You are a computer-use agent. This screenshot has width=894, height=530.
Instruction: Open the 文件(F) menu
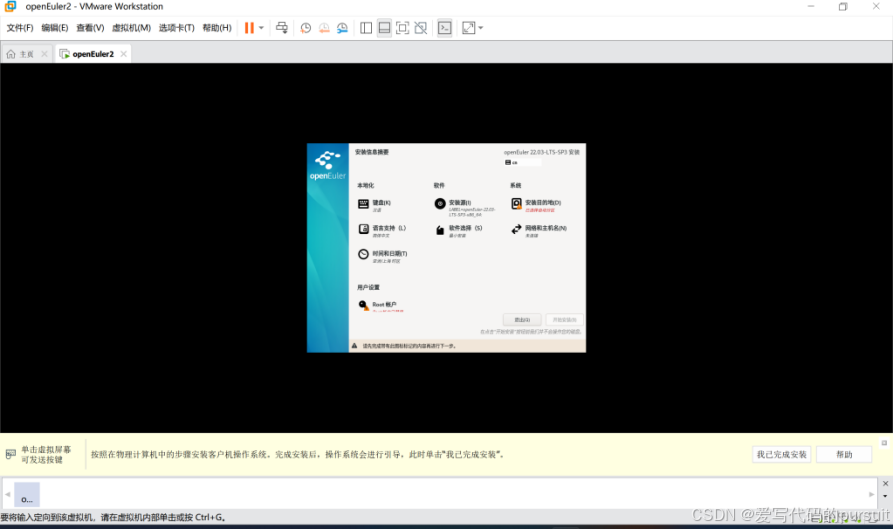20,28
